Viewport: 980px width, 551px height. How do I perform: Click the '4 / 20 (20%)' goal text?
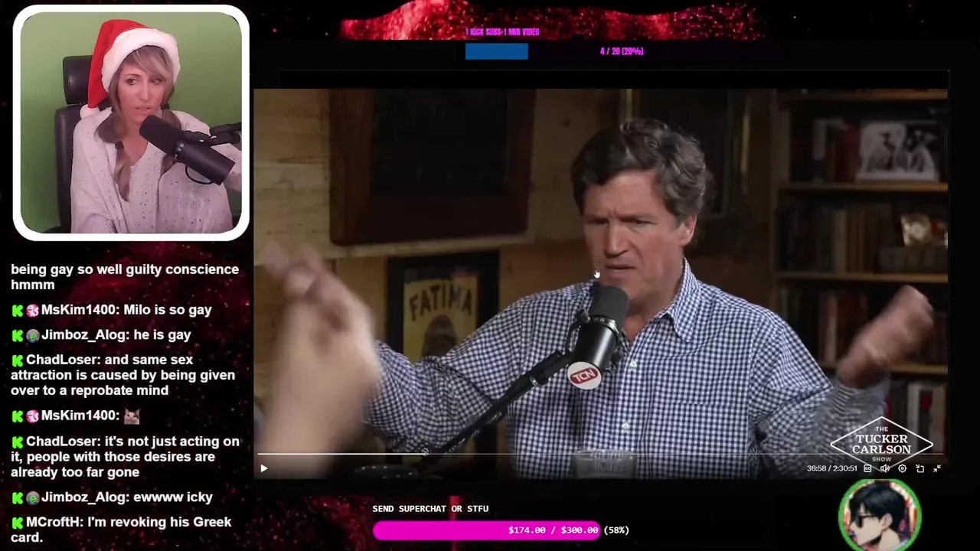tap(622, 51)
